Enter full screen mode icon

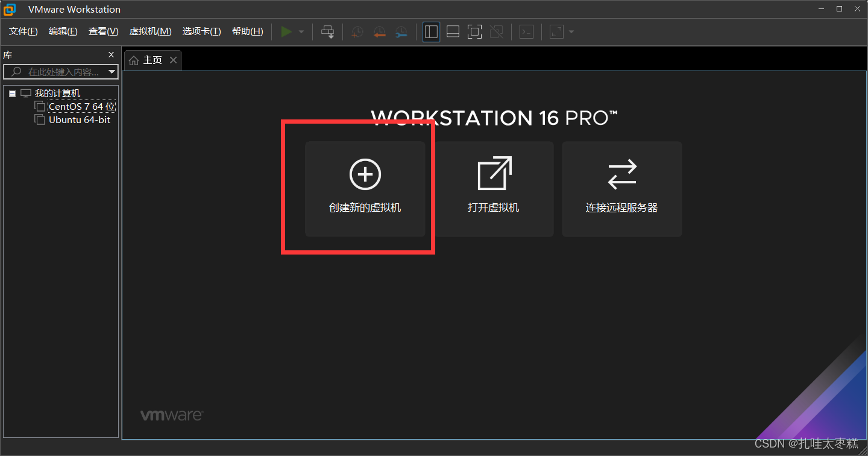(475, 32)
